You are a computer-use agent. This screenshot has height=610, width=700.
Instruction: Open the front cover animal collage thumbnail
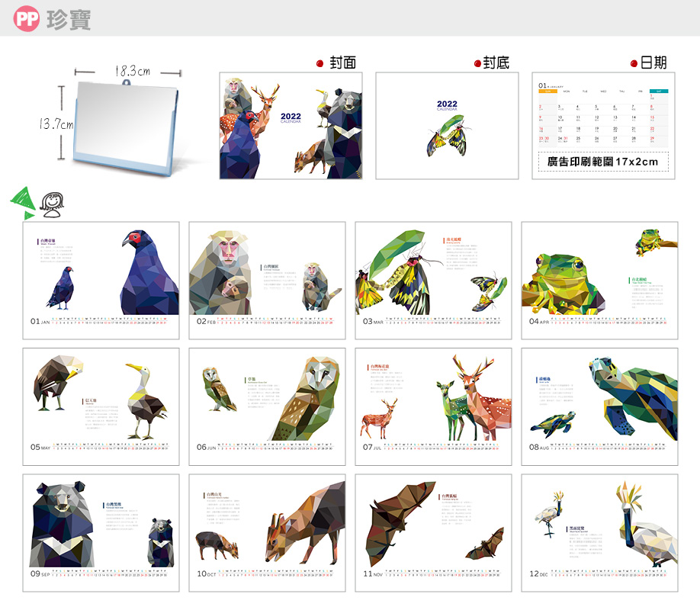pos(291,126)
